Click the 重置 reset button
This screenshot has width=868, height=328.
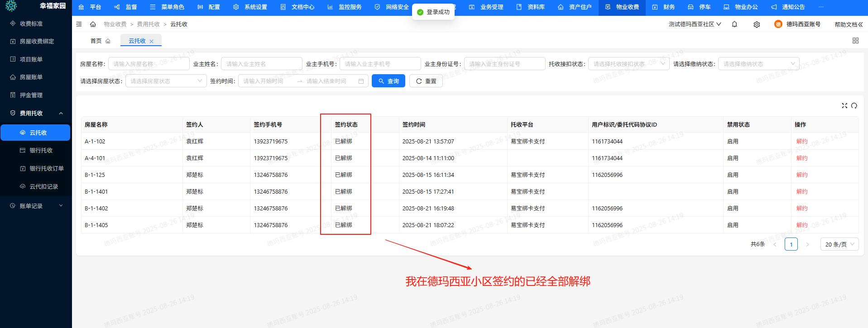pyautogui.click(x=426, y=81)
